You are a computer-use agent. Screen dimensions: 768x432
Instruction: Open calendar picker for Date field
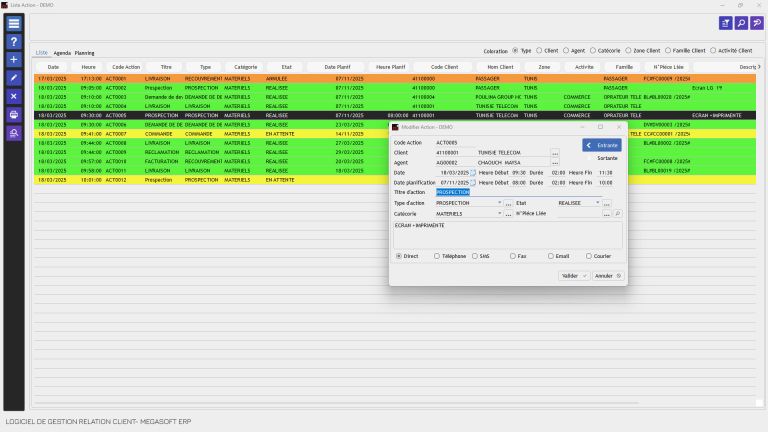[473, 173]
